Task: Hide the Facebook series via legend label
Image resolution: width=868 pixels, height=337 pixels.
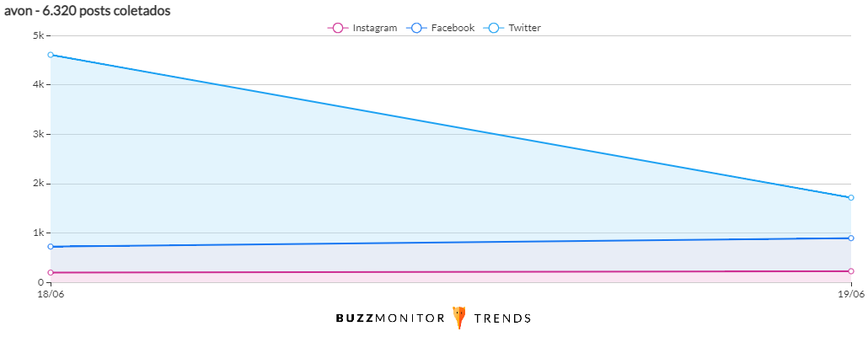Action: point(453,28)
